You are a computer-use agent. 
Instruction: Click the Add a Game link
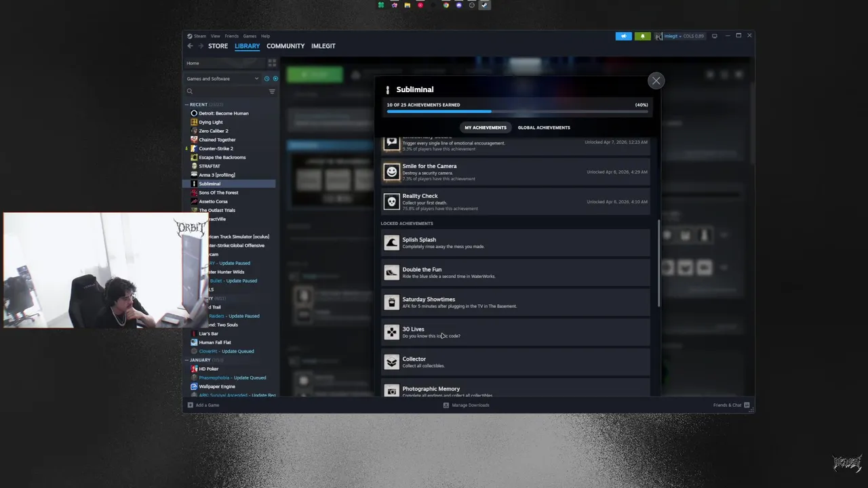(208, 405)
